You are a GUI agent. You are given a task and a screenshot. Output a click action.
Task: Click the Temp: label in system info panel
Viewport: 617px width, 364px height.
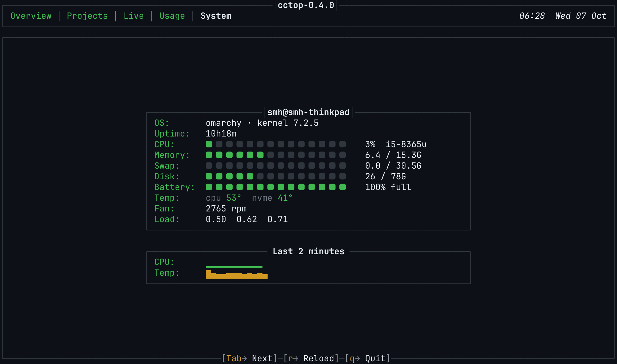[x=167, y=198]
